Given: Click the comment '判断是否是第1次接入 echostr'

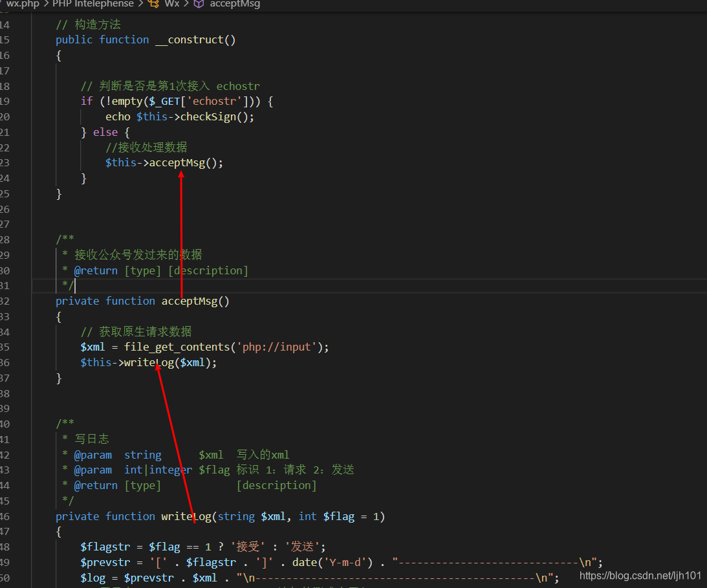Looking at the screenshot, I should [170, 86].
